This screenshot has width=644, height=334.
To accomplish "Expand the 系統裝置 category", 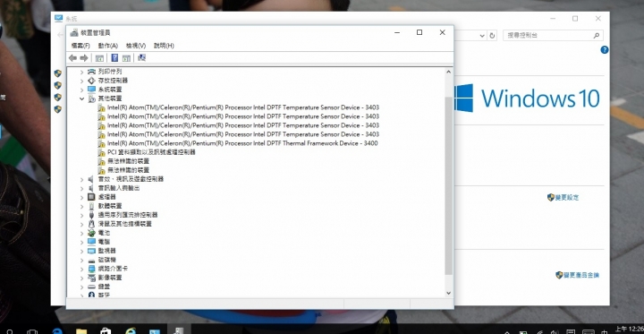I will pos(81,90).
